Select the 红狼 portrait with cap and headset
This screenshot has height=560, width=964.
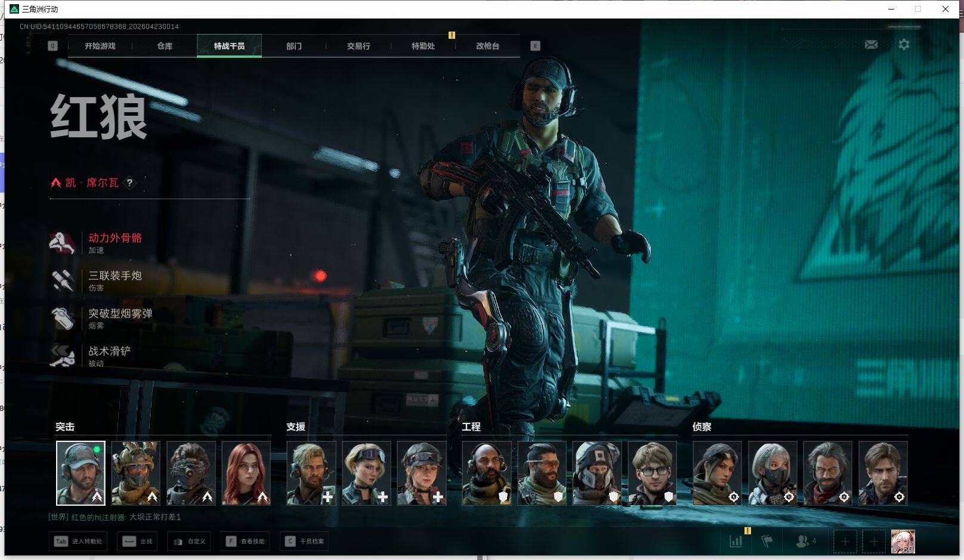click(x=81, y=473)
